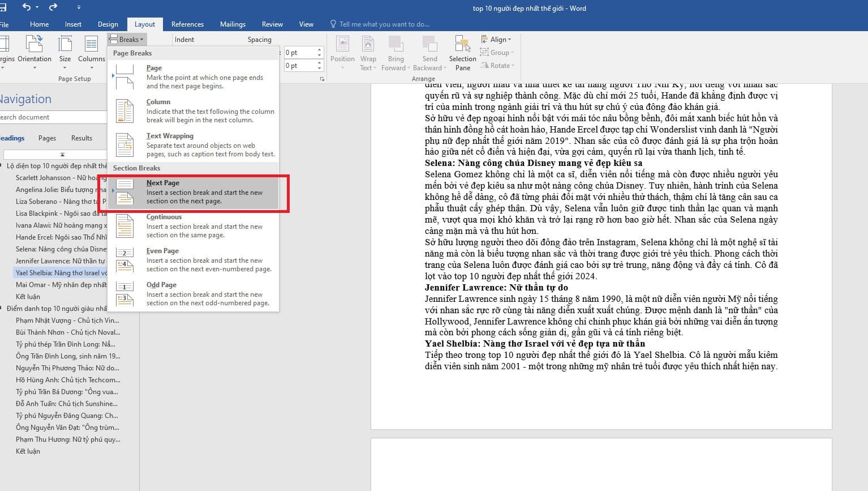Go to the Angelina Jolie heading

(x=61, y=190)
